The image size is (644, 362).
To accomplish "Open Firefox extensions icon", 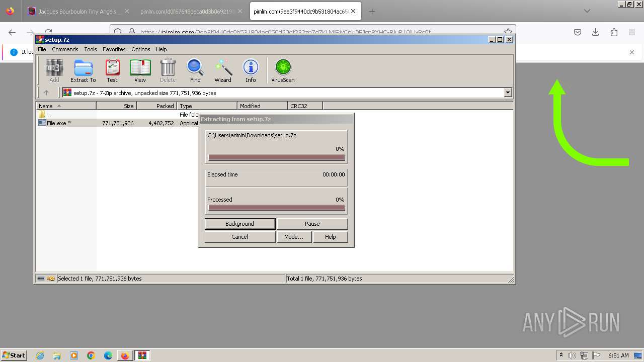I will [x=614, y=32].
